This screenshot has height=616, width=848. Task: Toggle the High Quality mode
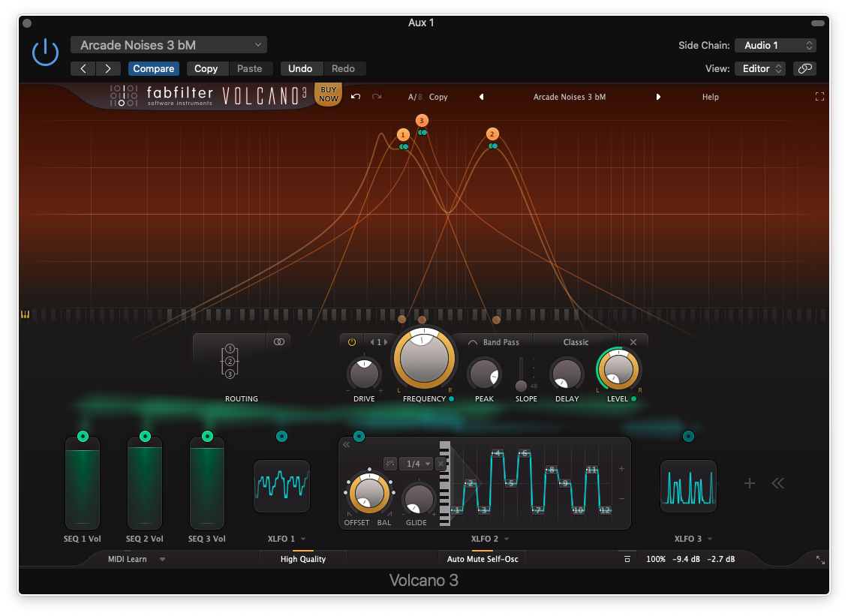302,559
